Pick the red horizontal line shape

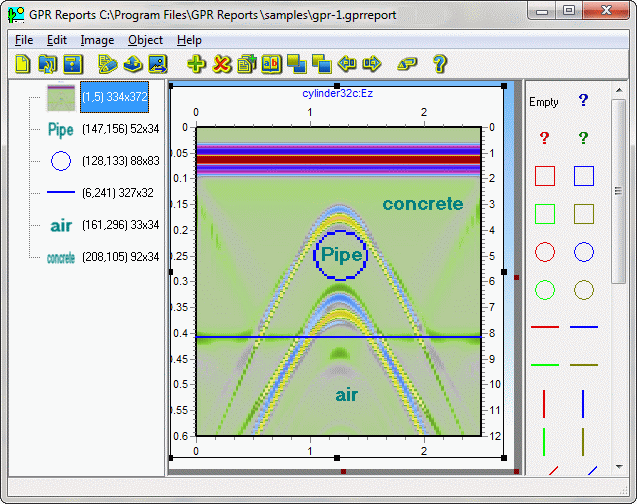point(545,327)
